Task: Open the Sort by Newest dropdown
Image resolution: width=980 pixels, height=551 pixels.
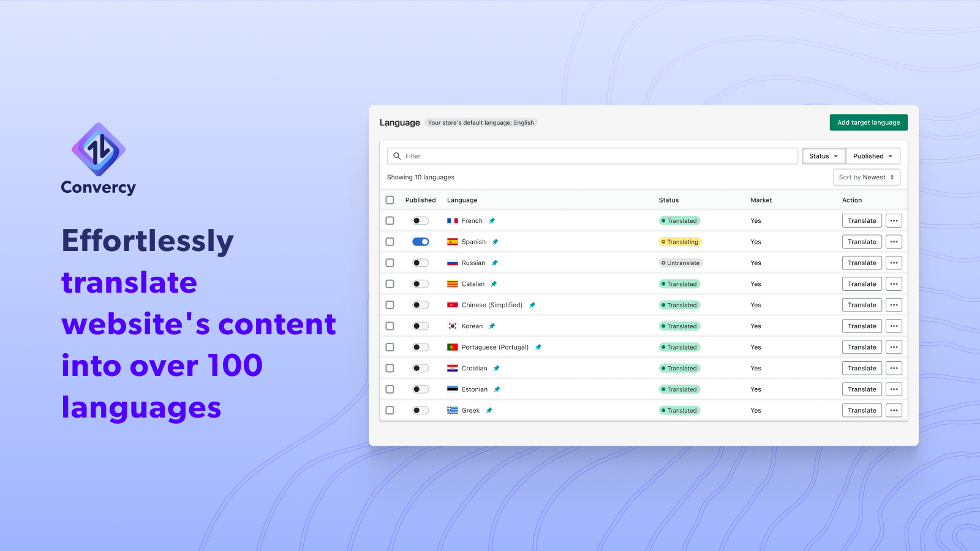Action: (x=867, y=178)
